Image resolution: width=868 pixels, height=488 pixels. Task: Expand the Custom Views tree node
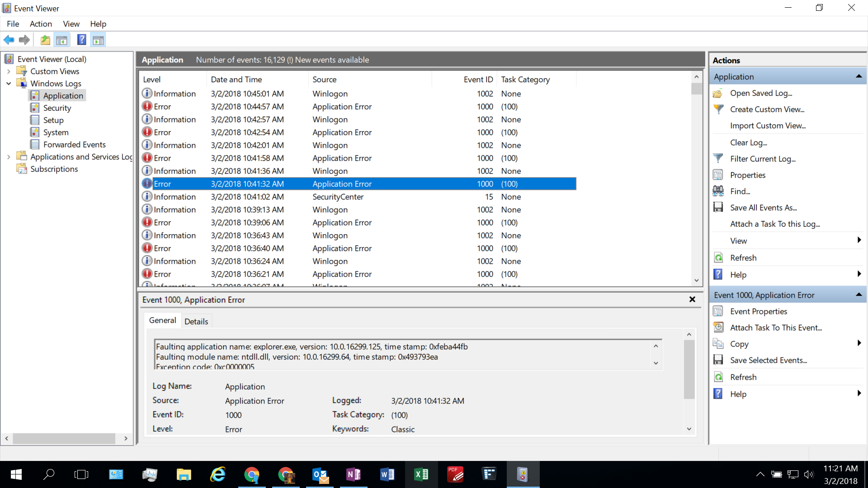tap(9, 71)
